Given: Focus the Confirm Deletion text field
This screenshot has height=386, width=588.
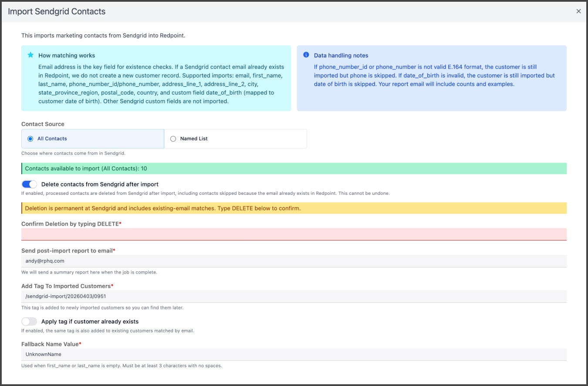Looking at the screenshot, I should click(x=294, y=234).
